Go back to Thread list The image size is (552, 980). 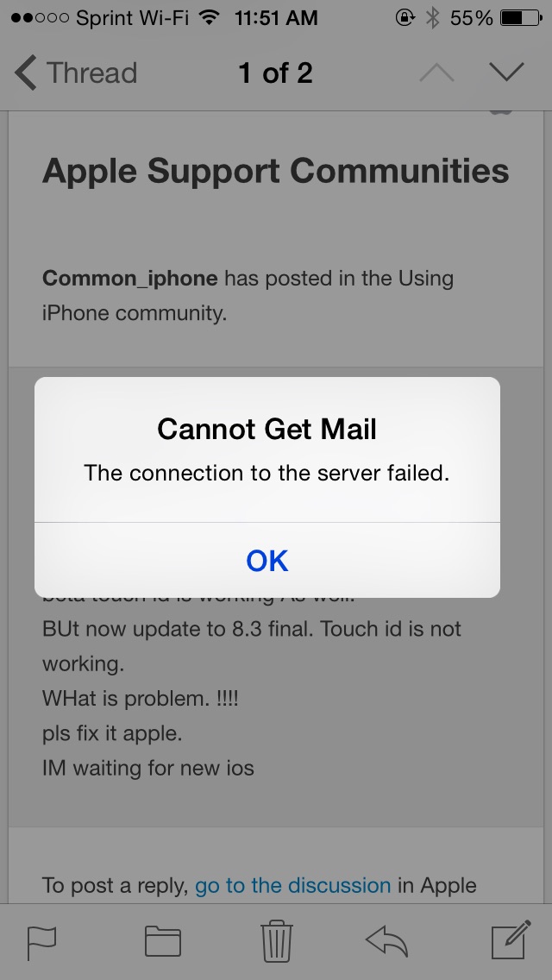tap(76, 72)
